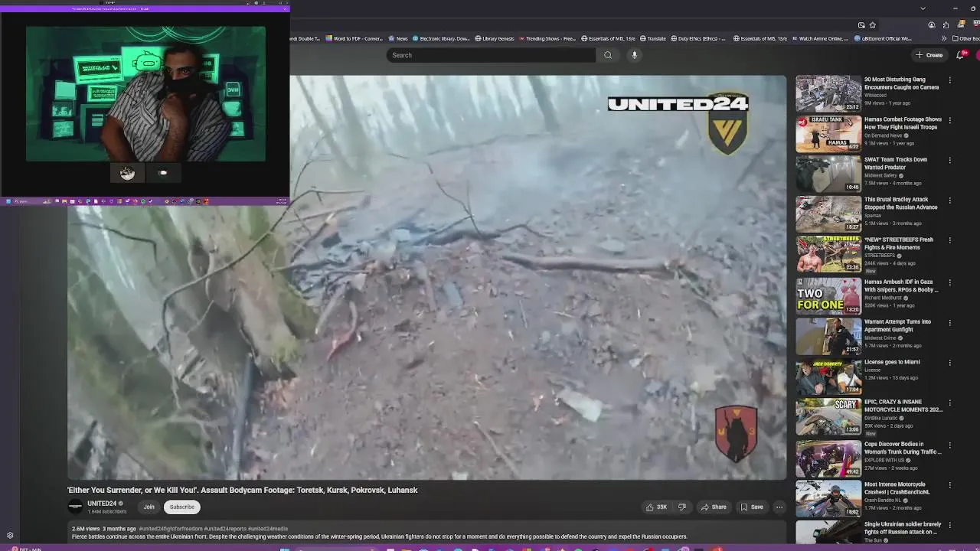
Task: Click the round avatar button in webcam overlay
Action: tap(127, 173)
